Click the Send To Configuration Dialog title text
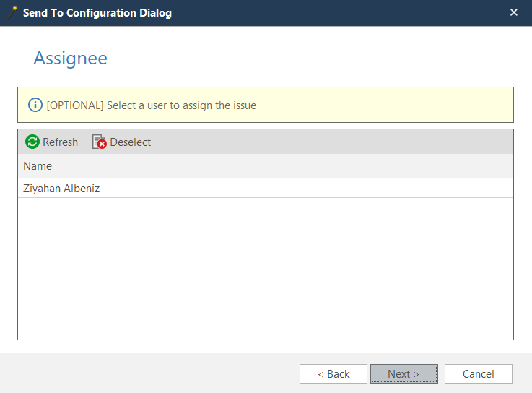The height and width of the screenshot is (393, 532). click(x=97, y=13)
